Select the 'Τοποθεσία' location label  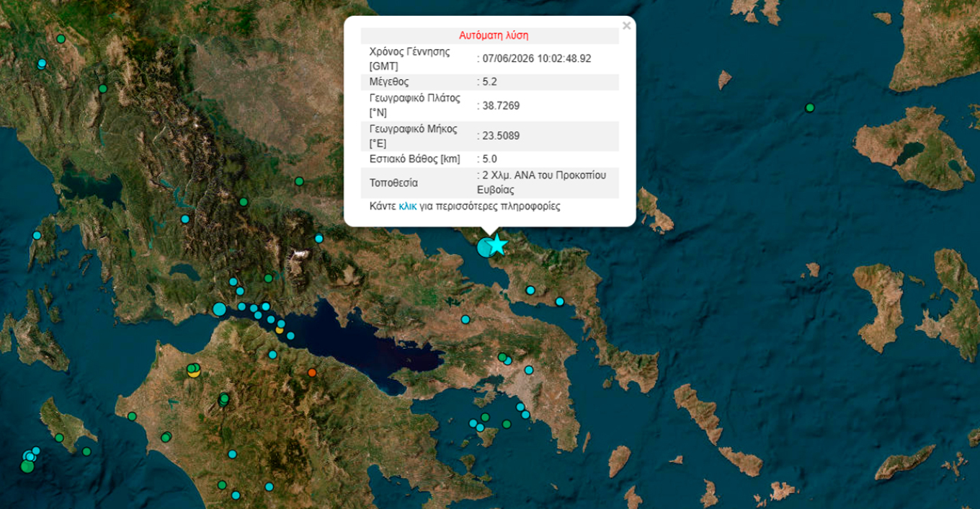393,183
